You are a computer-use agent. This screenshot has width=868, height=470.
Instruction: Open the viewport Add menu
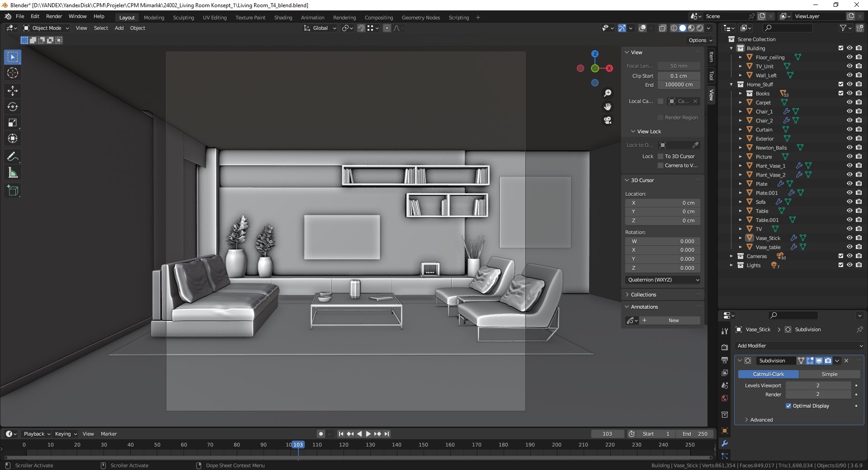(119, 28)
